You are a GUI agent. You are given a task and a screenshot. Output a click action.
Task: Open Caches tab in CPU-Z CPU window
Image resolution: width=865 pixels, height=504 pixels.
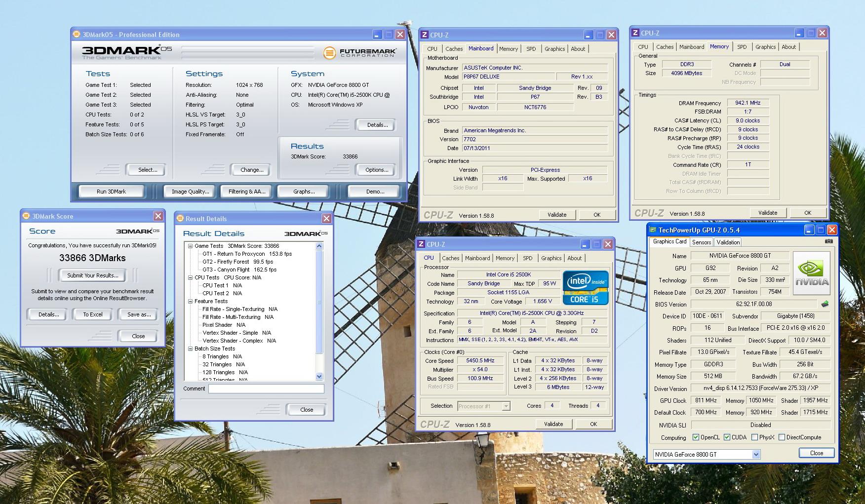pos(450,258)
